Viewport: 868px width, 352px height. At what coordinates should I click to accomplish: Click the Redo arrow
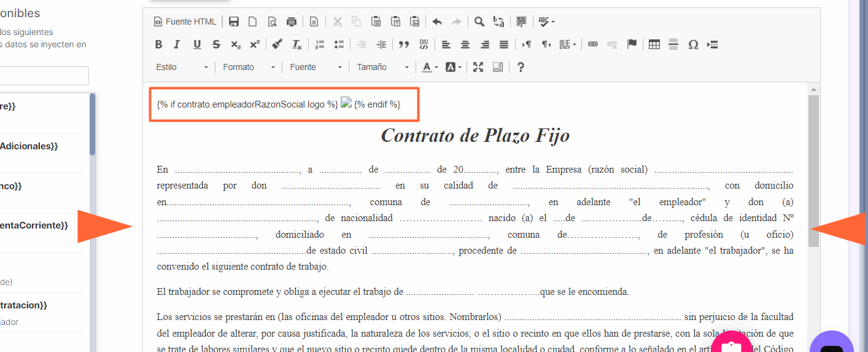click(457, 22)
